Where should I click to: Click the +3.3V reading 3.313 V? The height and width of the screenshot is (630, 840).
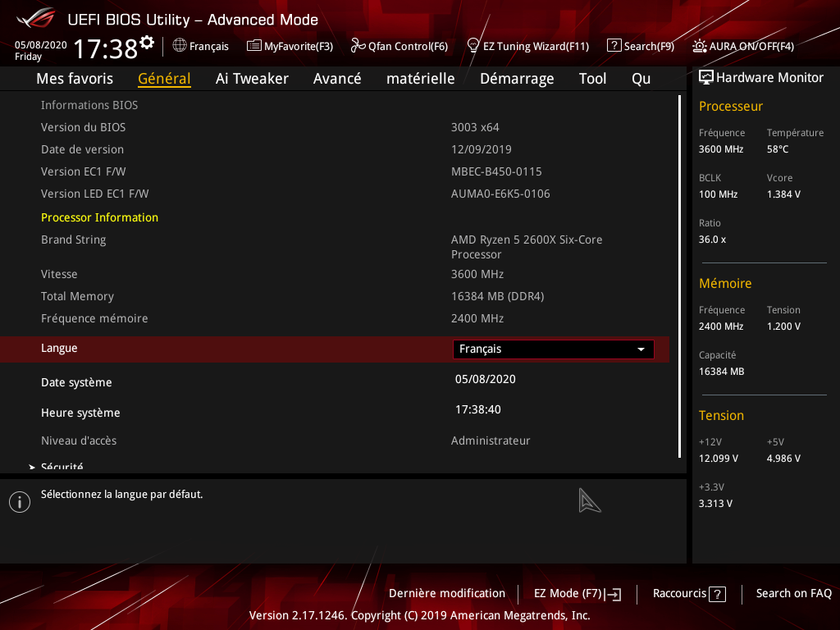tap(715, 504)
